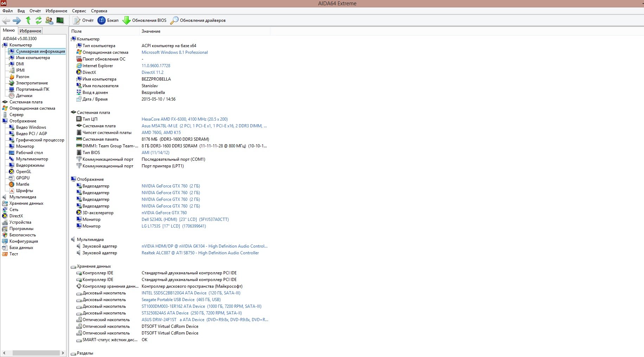Click the Back arrow toolbar icon
Image resolution: width=644 pixels, height=357 pixels.
[6, 20]
